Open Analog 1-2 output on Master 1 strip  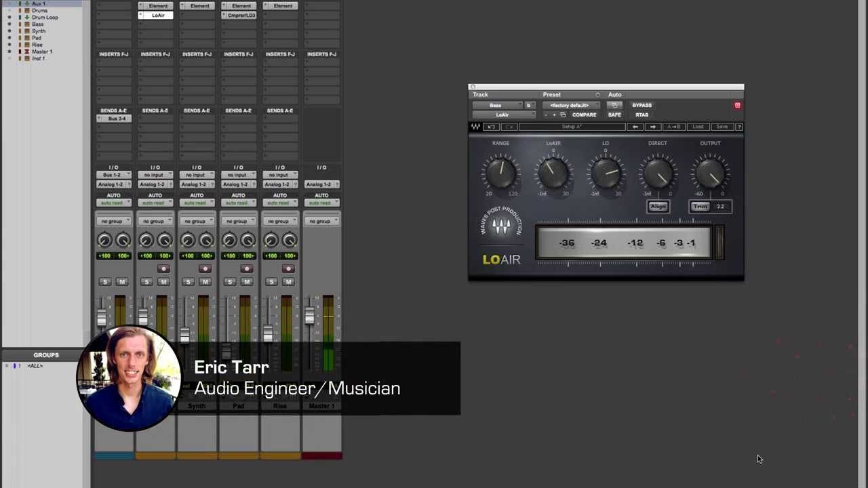click(x=321, y=184)
